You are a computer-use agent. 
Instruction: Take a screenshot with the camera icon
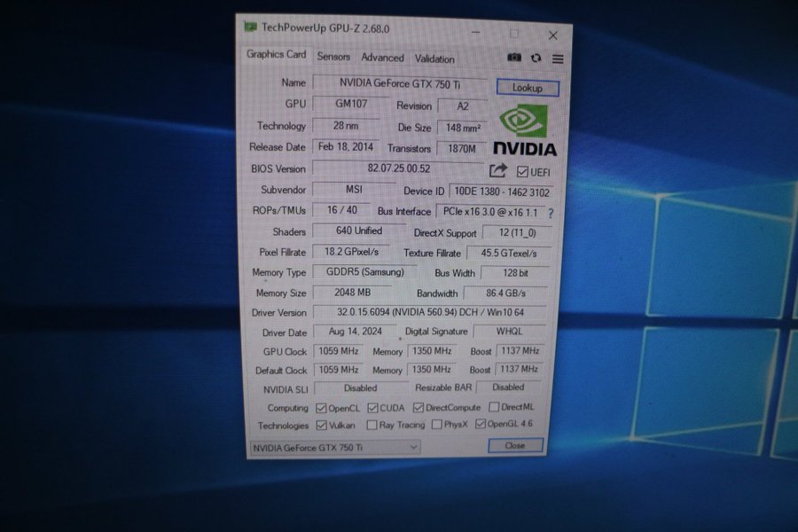pos(514,58)
